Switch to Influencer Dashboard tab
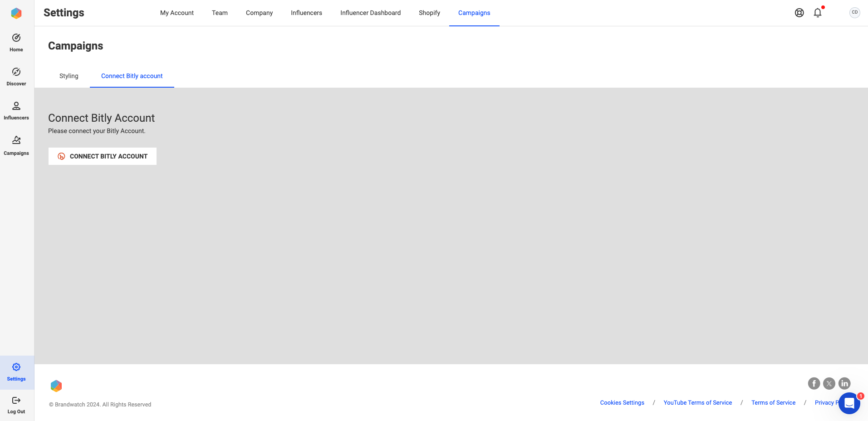Viewport: 868px width, 421px height. [x=370, y=13]
